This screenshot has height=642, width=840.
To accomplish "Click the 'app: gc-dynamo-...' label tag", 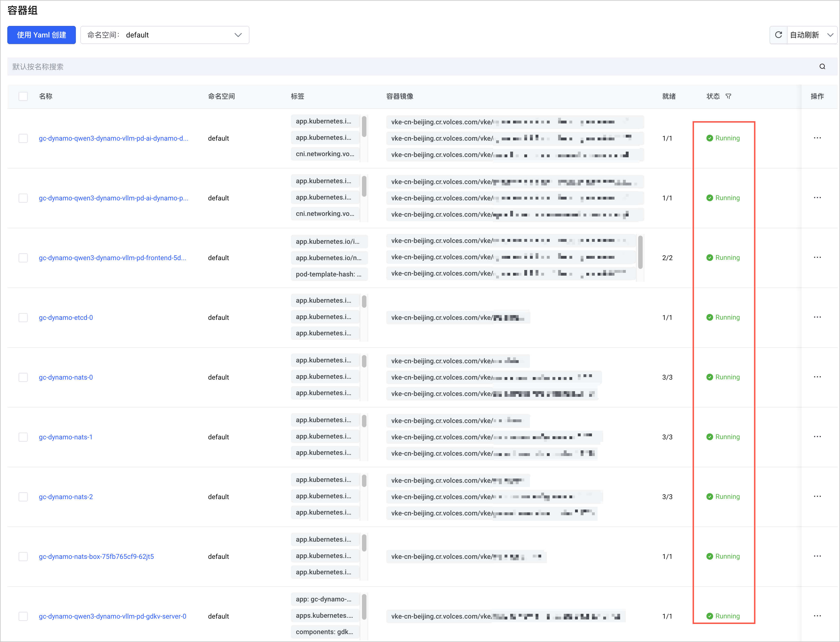I will click(325, 599).
